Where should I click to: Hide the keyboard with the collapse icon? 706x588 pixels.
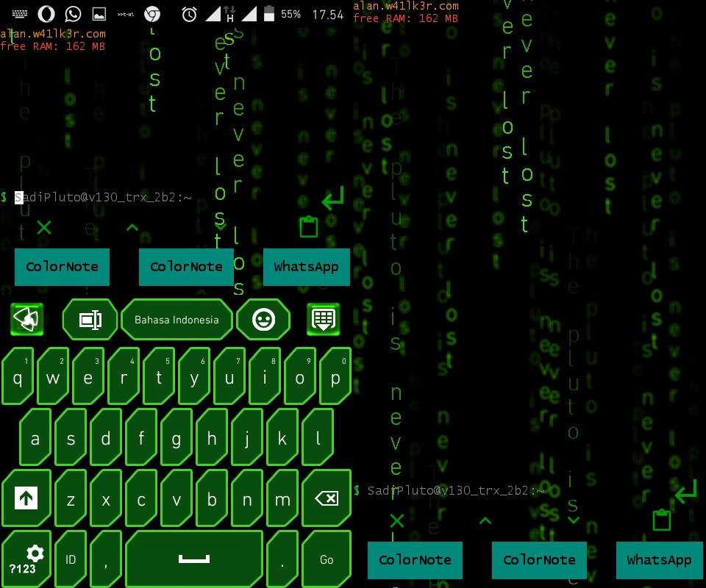click(x=324, y=320)
